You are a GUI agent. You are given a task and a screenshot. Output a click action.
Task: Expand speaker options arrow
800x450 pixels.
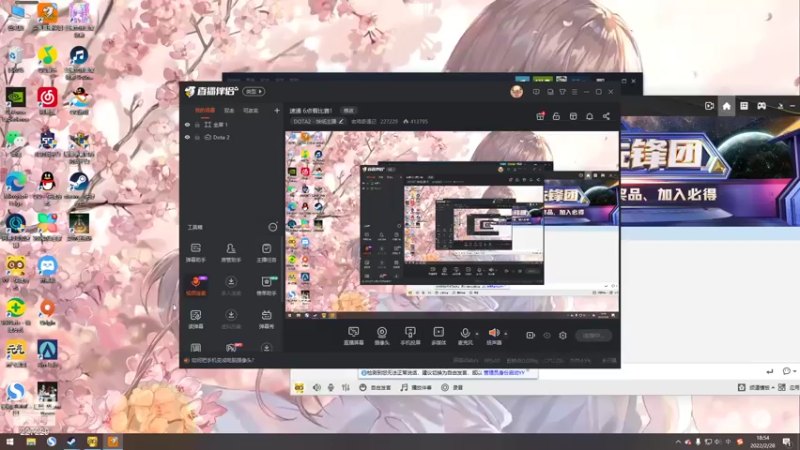pyautogui.click(x=506, y=334)
